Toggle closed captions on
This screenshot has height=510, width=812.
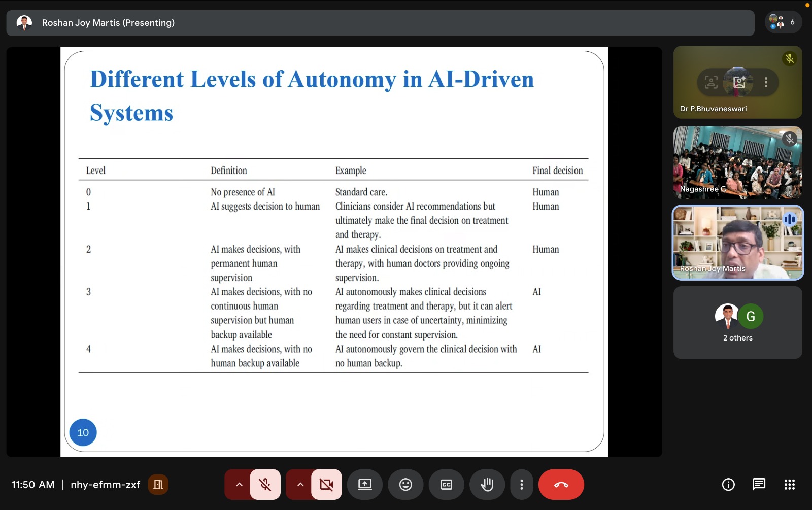(446, 485)
